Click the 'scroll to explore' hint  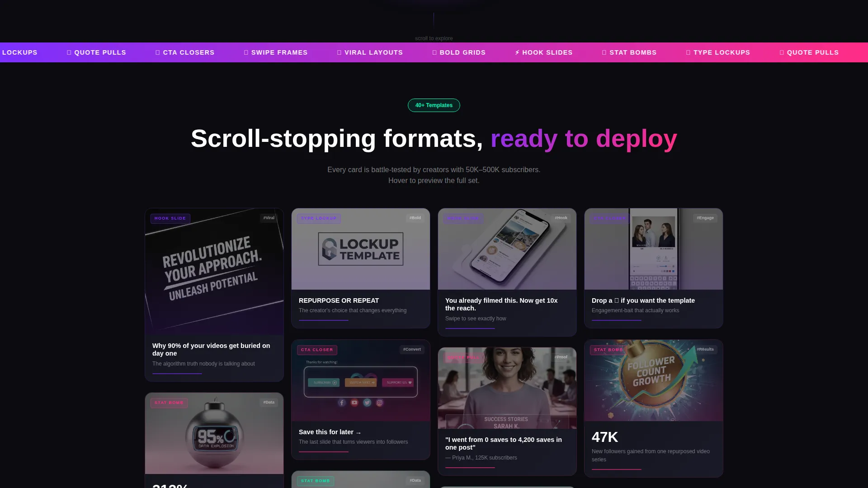tap(434, 38)
